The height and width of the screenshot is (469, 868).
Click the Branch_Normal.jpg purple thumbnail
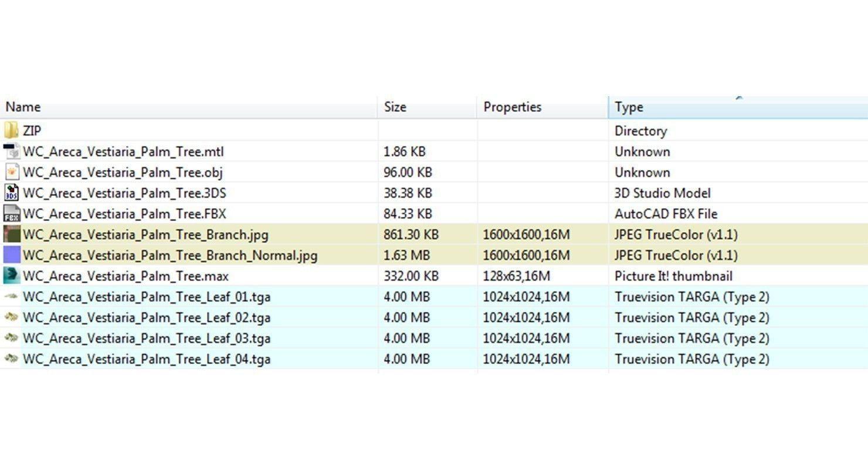click(11, 255)
